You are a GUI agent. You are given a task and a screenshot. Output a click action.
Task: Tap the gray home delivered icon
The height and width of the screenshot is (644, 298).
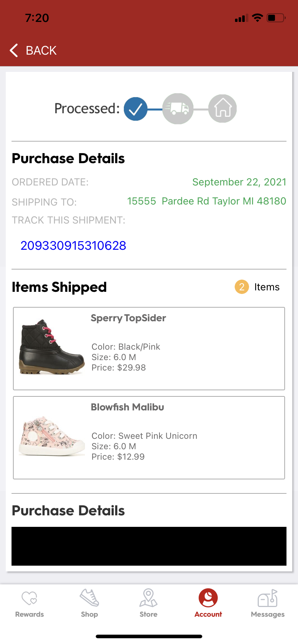click(222, 109)
